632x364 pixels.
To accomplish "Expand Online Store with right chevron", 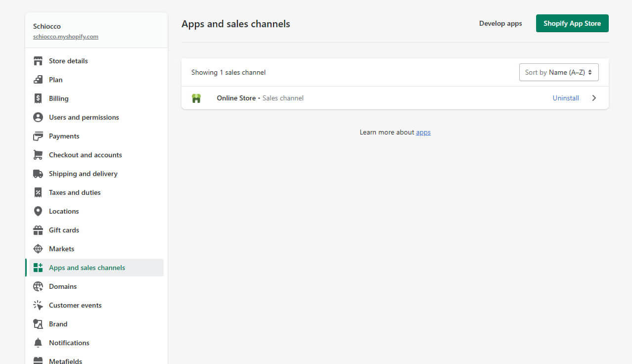I will click(594, 98).
